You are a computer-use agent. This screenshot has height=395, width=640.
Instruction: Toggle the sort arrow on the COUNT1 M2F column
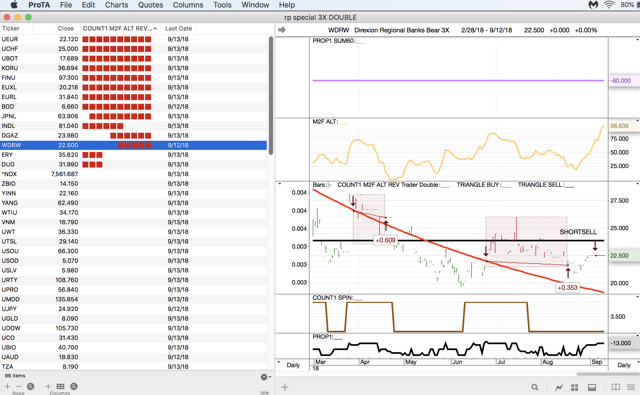pyautogui.click(x=156, y=29)
